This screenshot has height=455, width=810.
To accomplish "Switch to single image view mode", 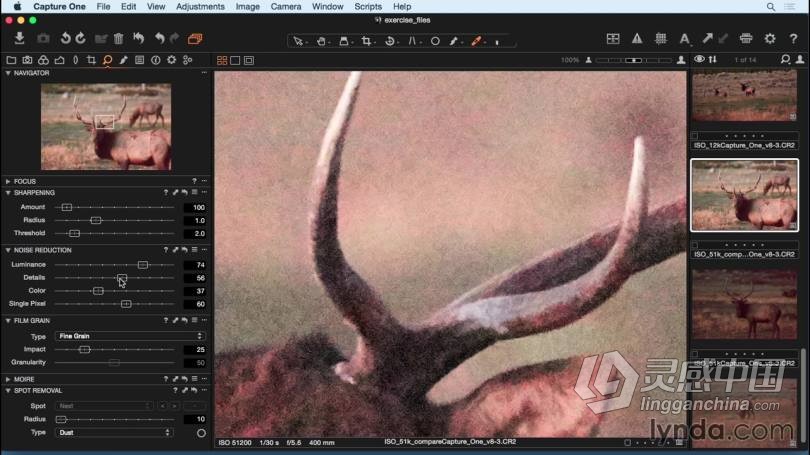I will coord(235,60).
